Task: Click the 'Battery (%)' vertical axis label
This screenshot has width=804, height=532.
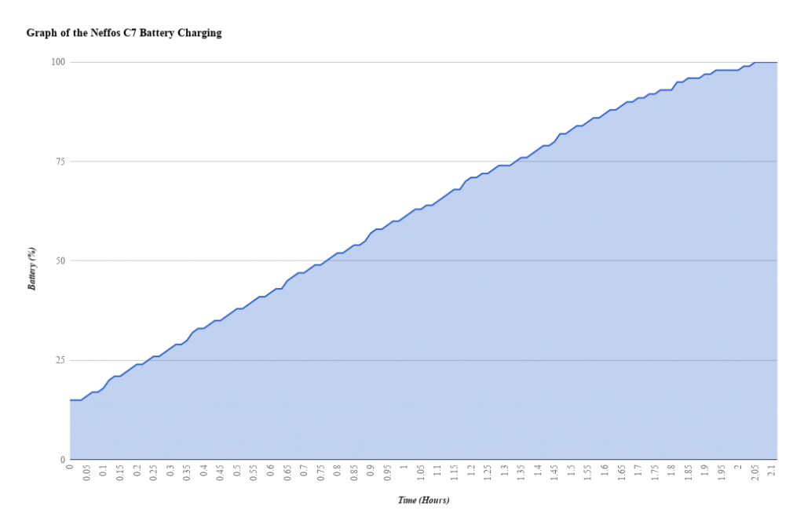Action: [x=31, y=268]
